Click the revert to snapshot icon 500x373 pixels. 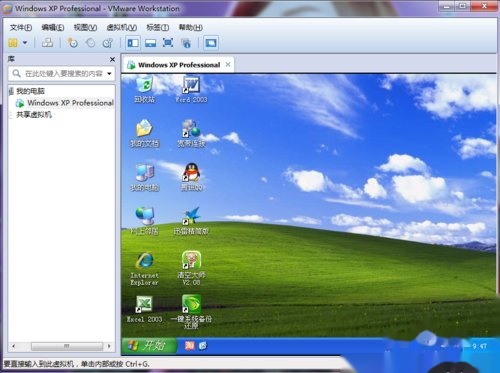(x=90, y=43)
